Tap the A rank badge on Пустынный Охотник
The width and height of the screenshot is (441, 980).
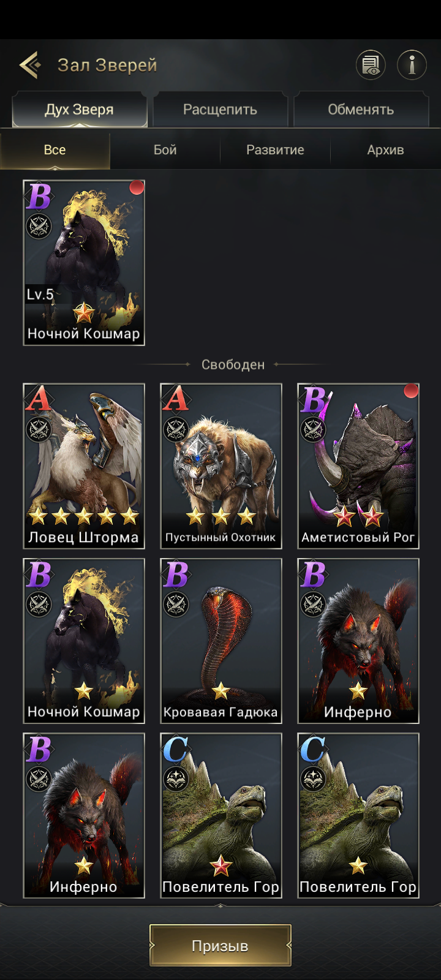tap(176, 399)
